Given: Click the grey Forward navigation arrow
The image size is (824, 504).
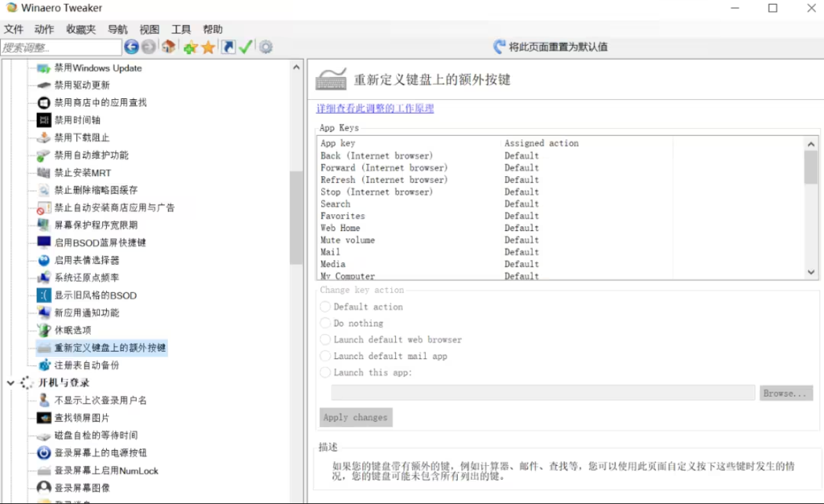Looking at the screenshot, I should coord(148,47).
